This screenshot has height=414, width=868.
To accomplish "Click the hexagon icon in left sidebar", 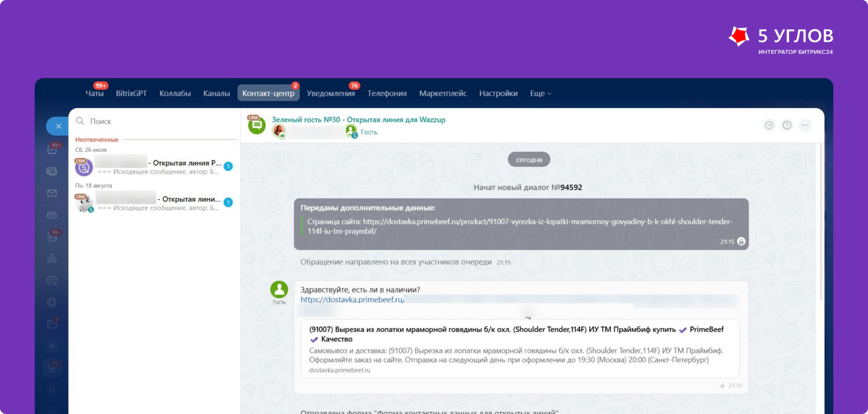I will (x=52, y=302).
